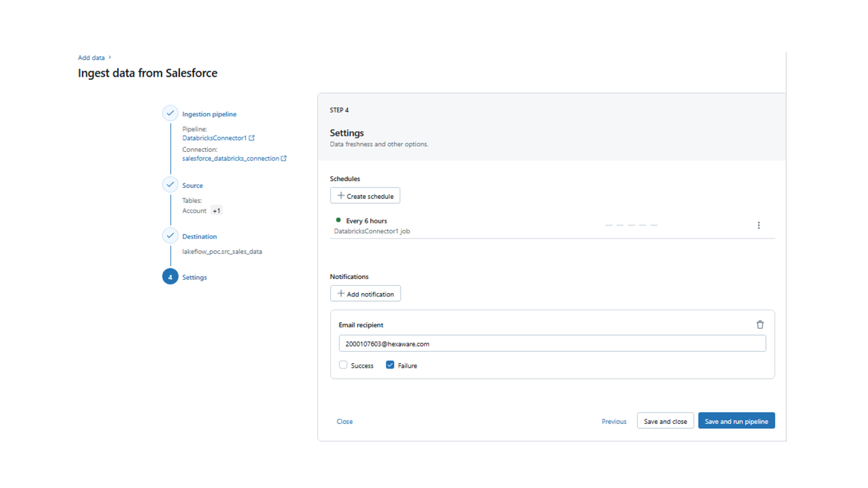Click the Save and close button
Image resolution: width=868 pixels, height=488 pixels.
[x=665, y=421]
